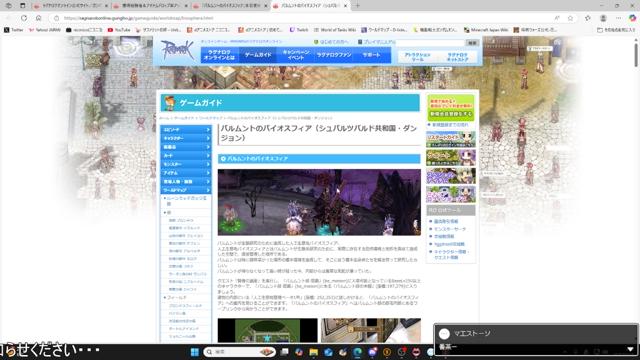640x360 pixels.
Task: Open the ゲームガイド navigation tab
Action: (x=258, y=55)
